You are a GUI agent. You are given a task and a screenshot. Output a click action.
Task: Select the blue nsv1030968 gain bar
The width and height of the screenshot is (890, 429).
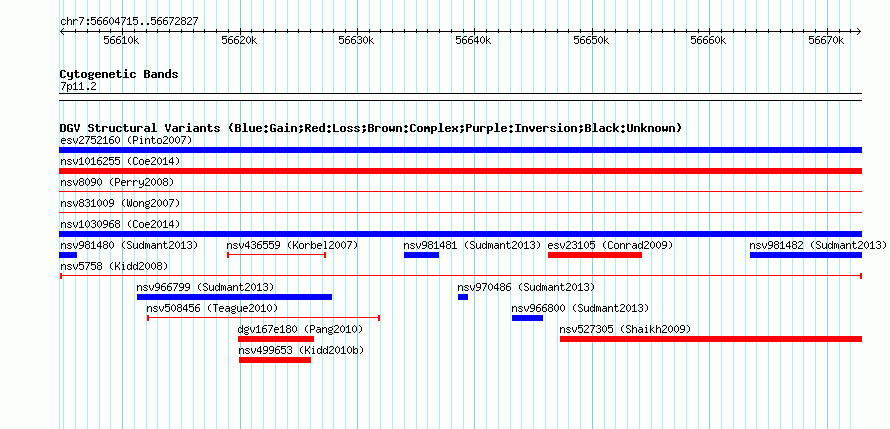tap(460, 234)
